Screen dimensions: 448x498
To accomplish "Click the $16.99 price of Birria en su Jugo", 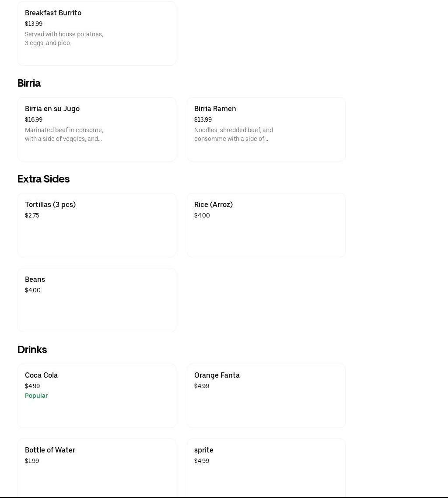I will [34, 119].
